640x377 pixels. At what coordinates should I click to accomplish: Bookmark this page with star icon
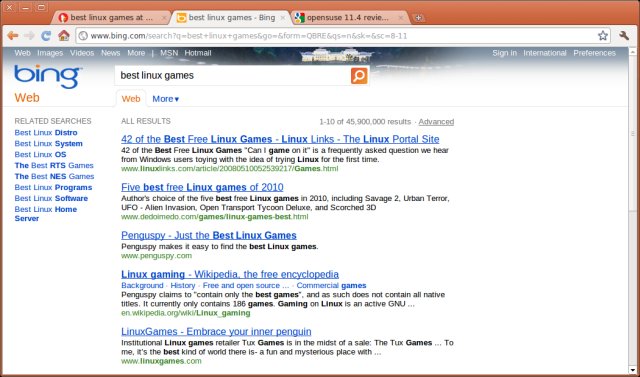[x=603, y=36]
